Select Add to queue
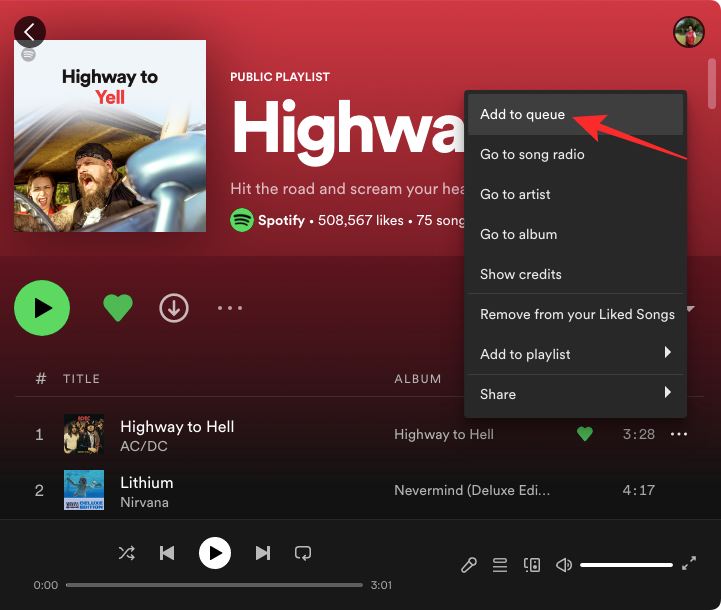This screenshot has width=721, height=610. click(x=575, y=114)
